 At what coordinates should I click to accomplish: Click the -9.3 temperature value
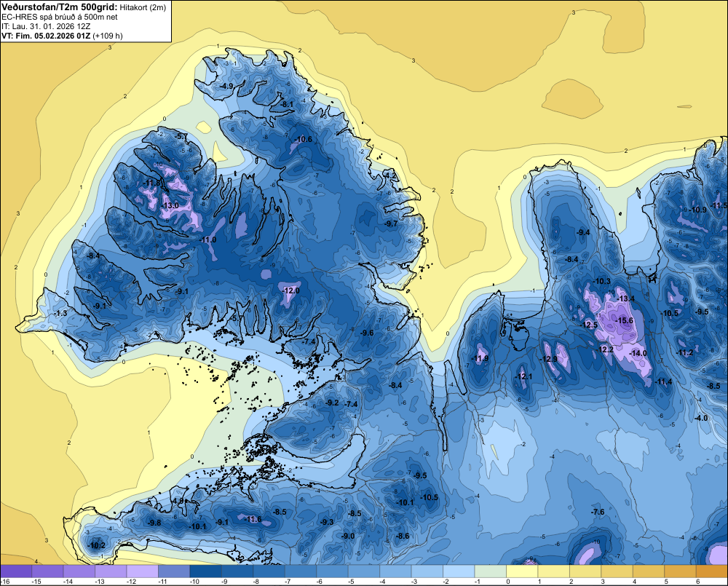pyautogui.click(x=326, y=522)
